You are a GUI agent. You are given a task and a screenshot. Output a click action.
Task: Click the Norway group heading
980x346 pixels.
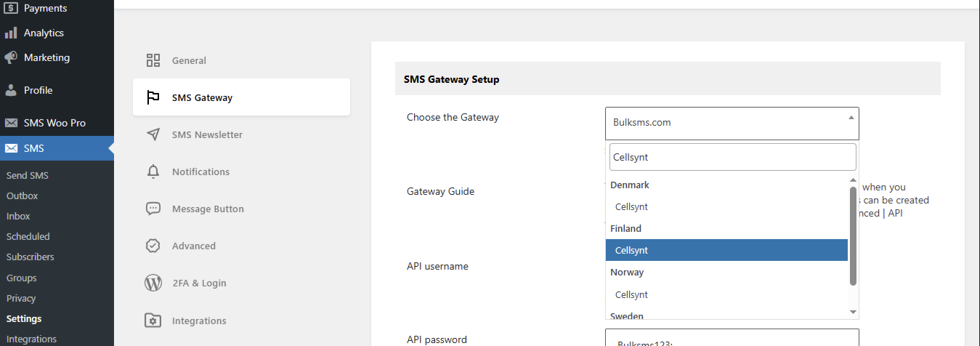[x=627, y=272]
